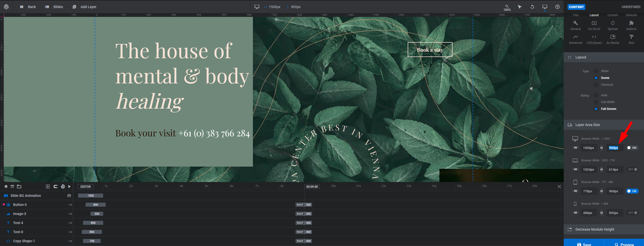This screenshot has width=644, height=246.
Task: Select Scene type radio
Action: click(596, 78)
